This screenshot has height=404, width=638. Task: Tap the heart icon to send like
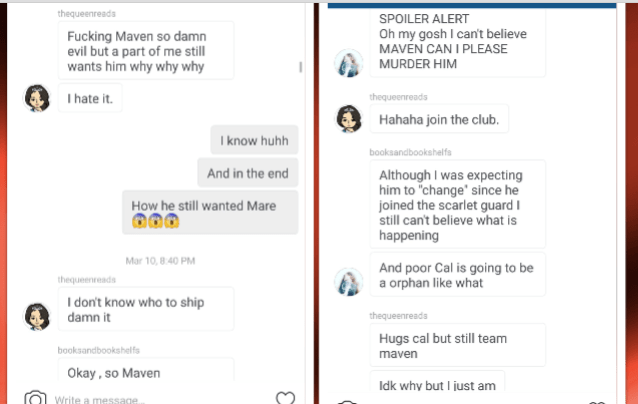(x=285, y=398)
